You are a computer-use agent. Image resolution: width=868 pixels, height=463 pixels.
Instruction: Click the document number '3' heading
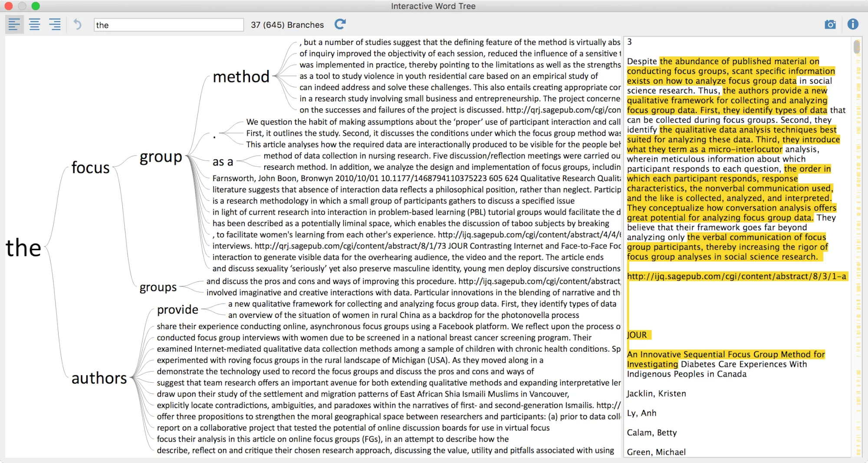(x=629, y=42)
